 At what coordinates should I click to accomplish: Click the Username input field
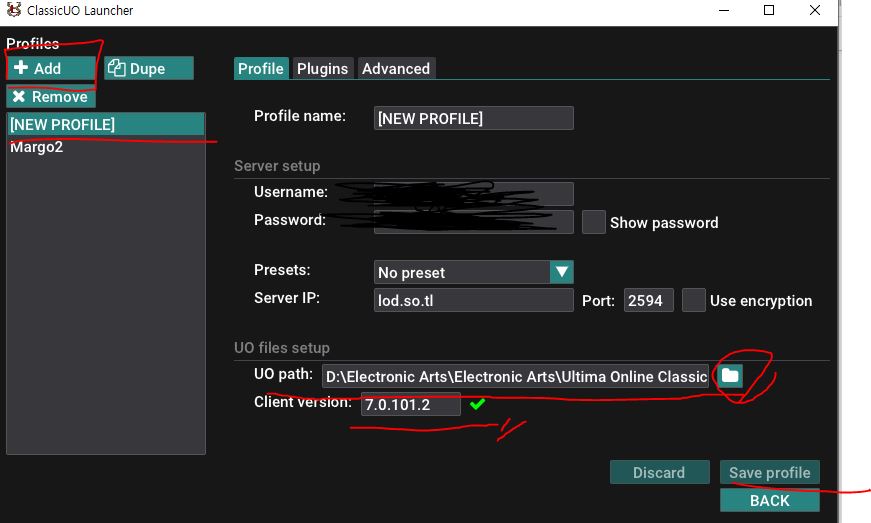474,194
